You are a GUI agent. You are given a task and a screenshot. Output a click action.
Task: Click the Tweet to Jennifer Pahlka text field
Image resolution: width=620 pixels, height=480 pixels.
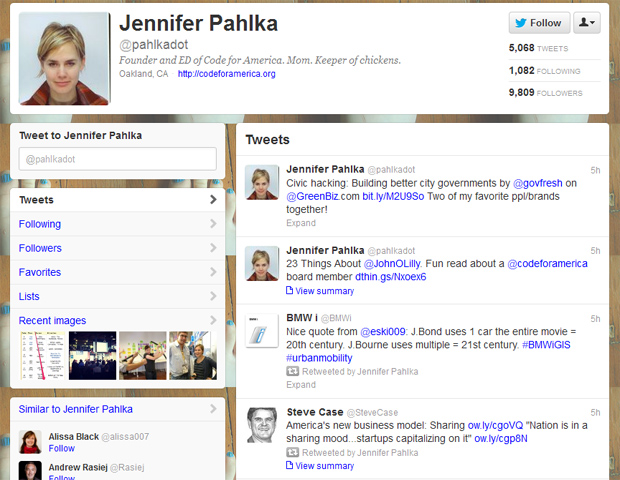pyautogui.click(x=118, y=159)
